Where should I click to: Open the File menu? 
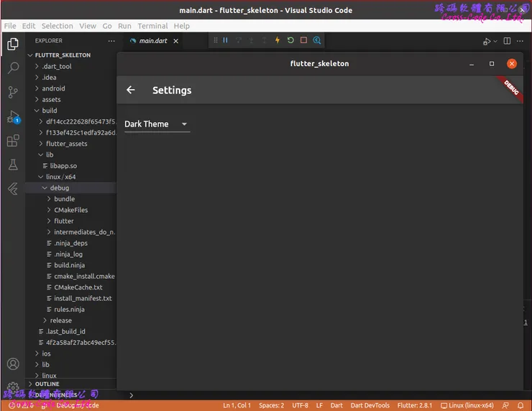[x=10, y=26]
